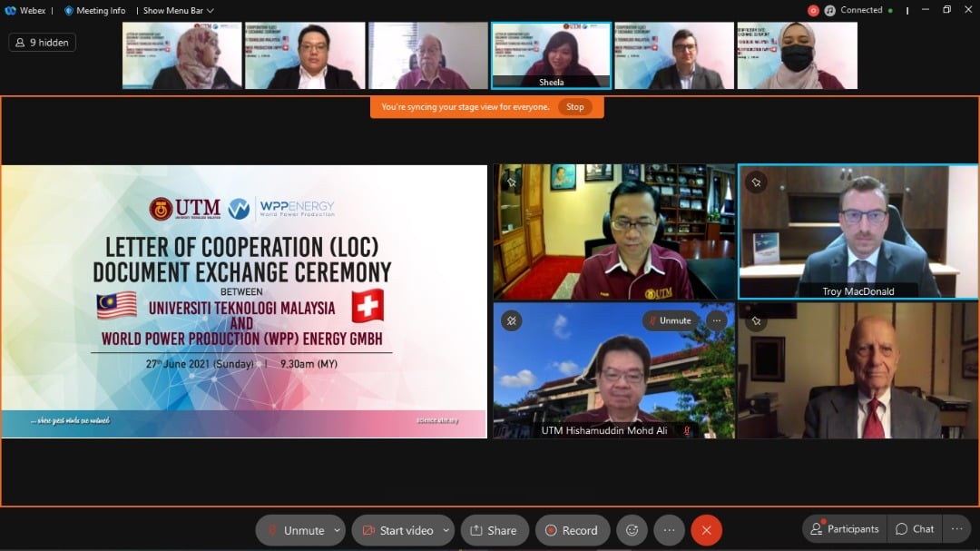Unpin UTM Hishamuddin Mohd Ali's video
This screenshot has width=980, height=551.
coord(511,320)
